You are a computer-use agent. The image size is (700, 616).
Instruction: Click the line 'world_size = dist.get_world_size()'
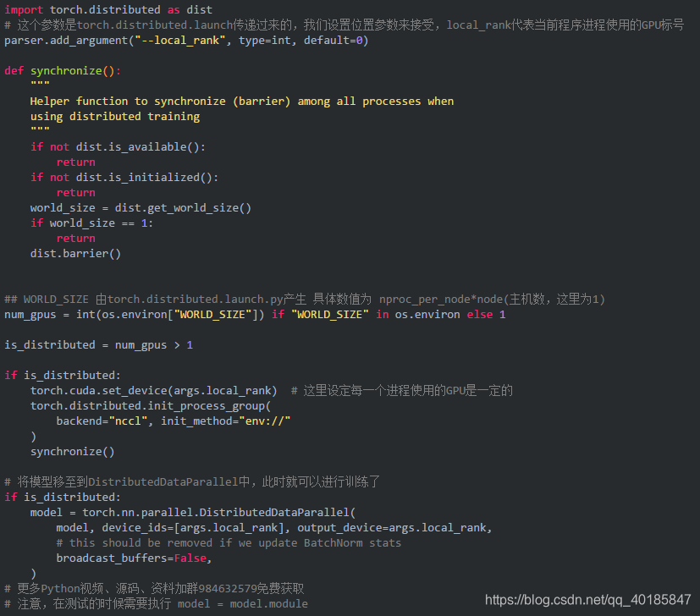tap(141, 208)
